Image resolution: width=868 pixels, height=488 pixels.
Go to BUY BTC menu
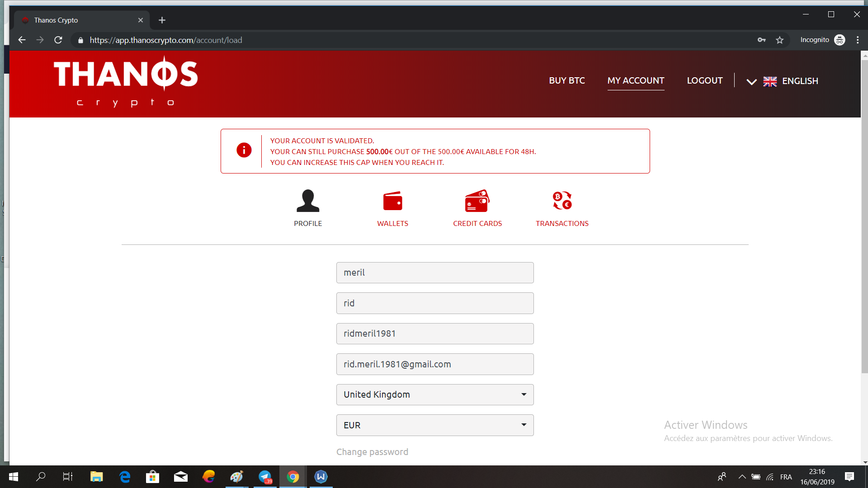(x=566, y=81)
